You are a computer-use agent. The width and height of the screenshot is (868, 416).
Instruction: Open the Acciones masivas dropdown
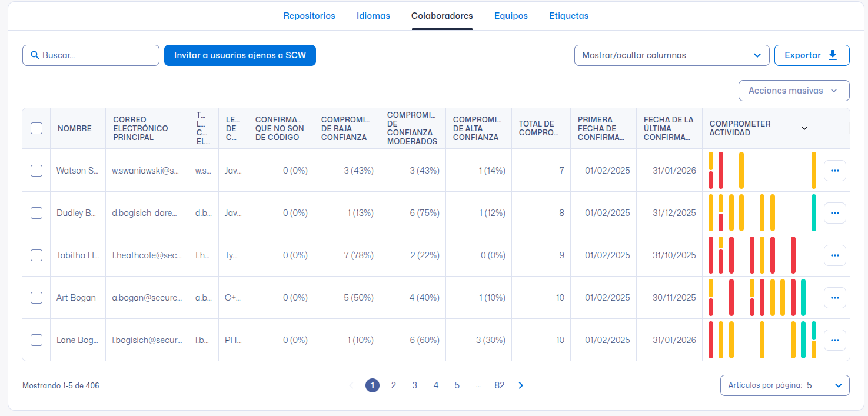pyautogui.click(x=793, y=91)
